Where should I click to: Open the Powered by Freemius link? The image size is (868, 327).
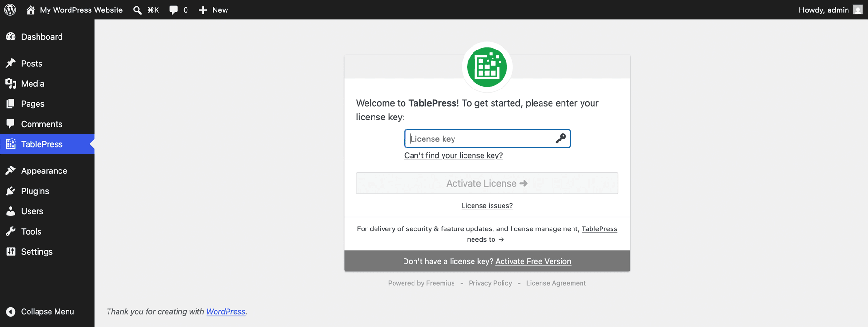coord(421,283)
